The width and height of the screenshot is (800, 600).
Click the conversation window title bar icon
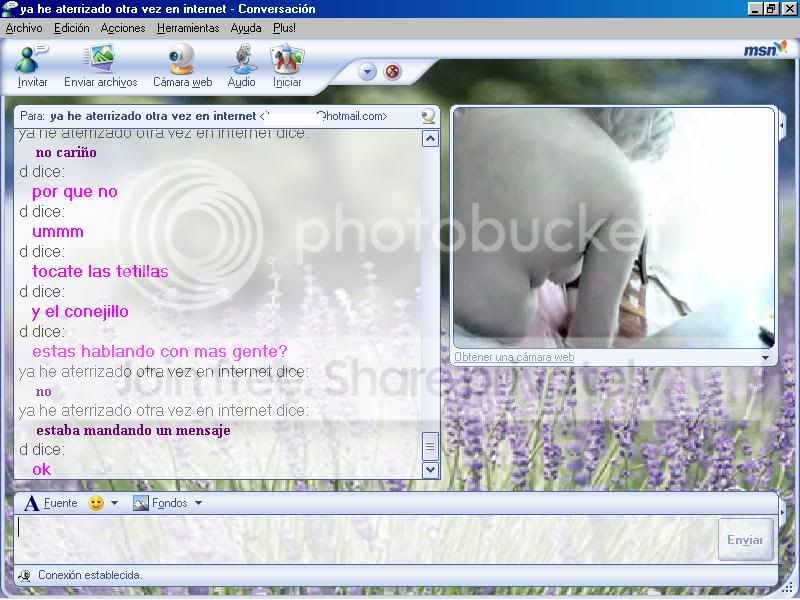(9, 9)
